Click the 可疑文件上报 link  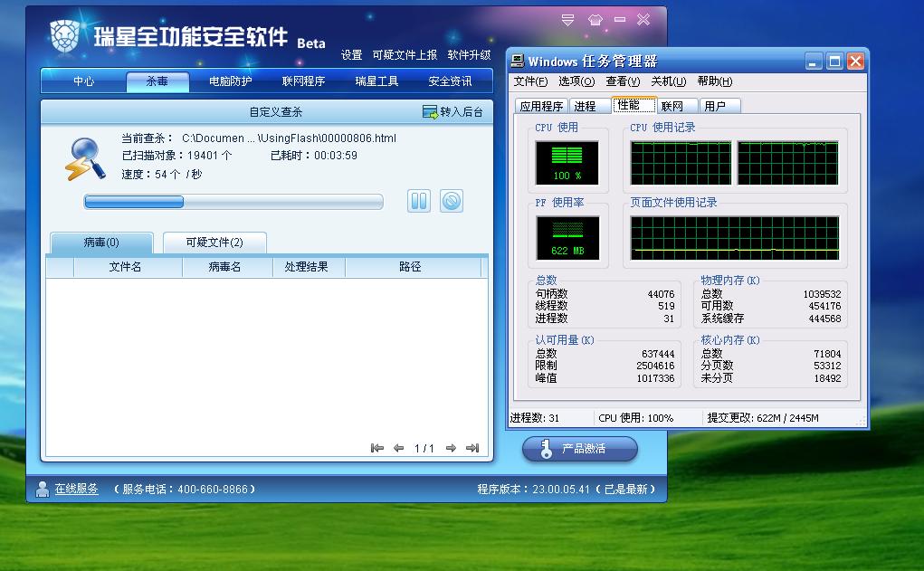pyautogui.click(x=405, y=55)
